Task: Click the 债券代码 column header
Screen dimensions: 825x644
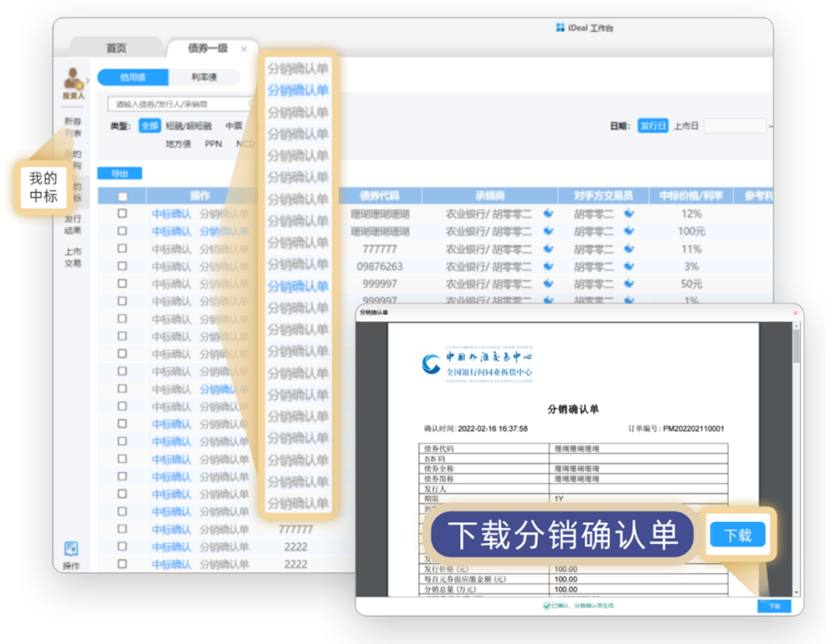Action: 379,195
